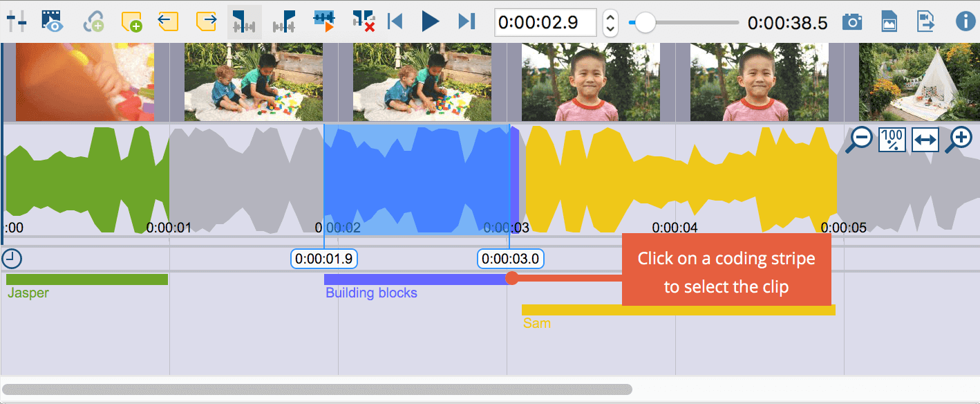The image size is (980, 404).
Task: Click the 0:00:01 timeline label
Action: point(169,228)
